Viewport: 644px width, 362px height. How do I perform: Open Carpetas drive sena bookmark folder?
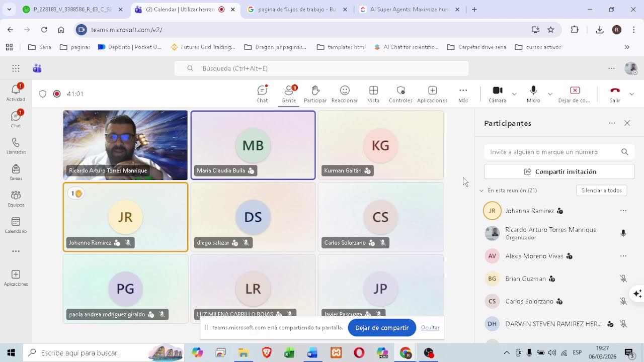pyautogui.click(x=477, y=47)
